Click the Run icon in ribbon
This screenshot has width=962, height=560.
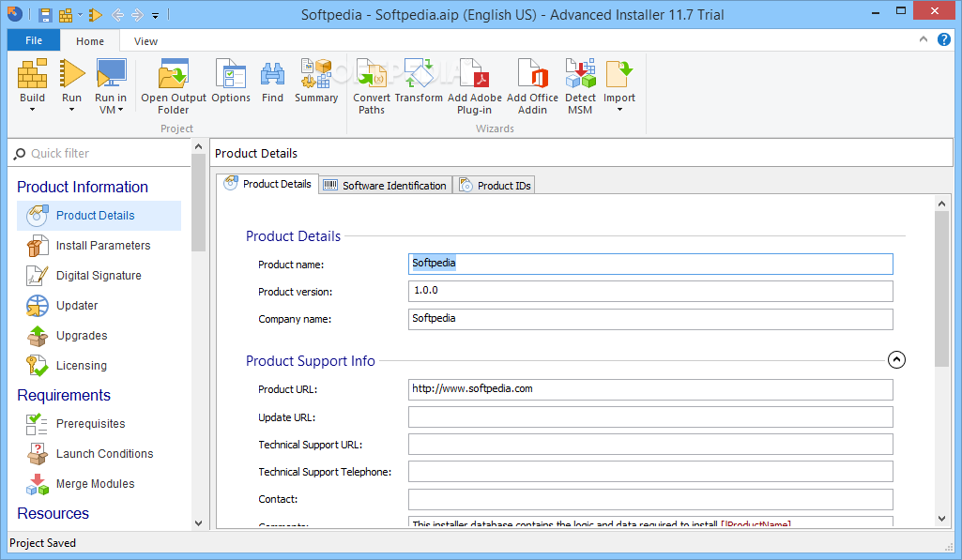coord(71,74)
